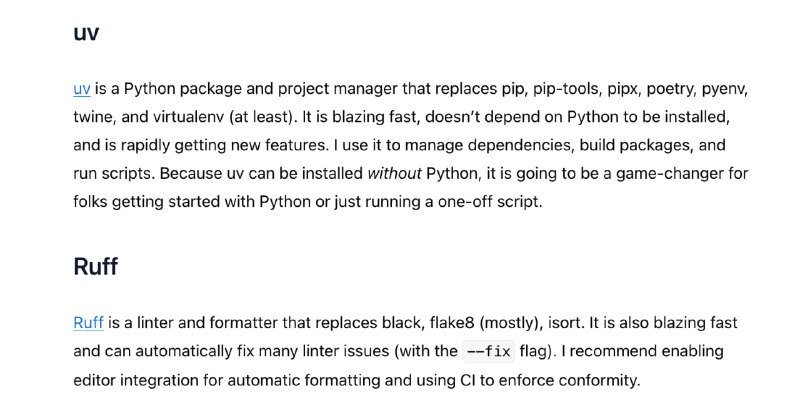Click the phrase "editor integration"
800x420 pixels.
(x=135, y=381)
